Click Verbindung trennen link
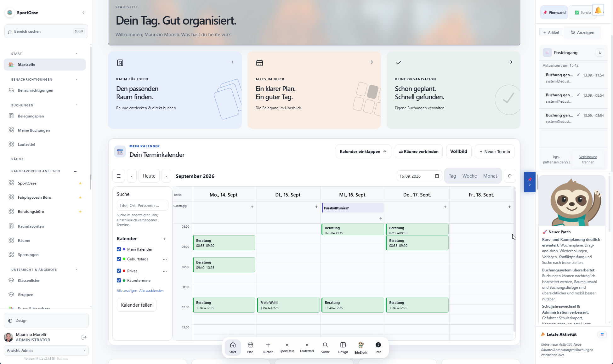This screenshot has height=364, width=613. click(588, 160)
